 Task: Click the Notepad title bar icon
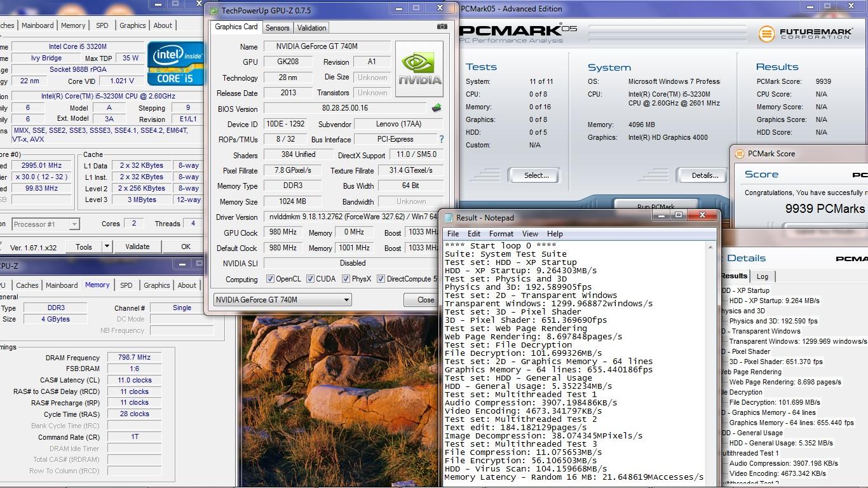click(x=449, y=217)
